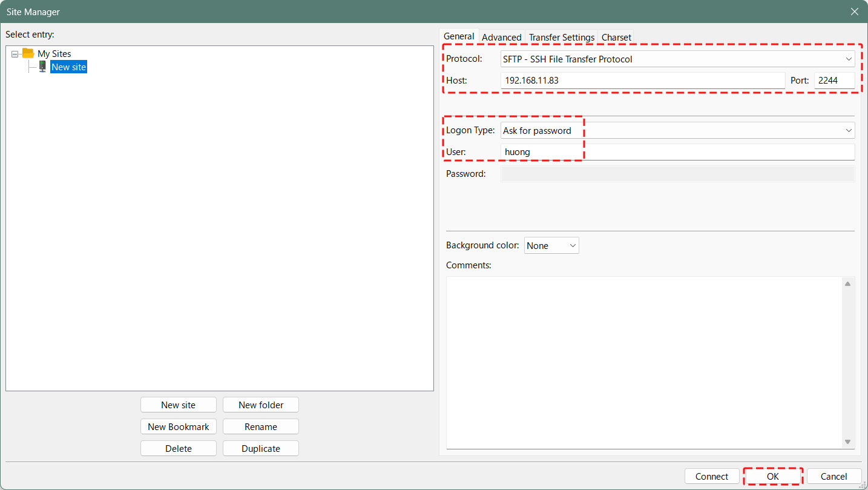Click the New folder button
Viewport: 868px width, 490px height.
click(261, 405)
